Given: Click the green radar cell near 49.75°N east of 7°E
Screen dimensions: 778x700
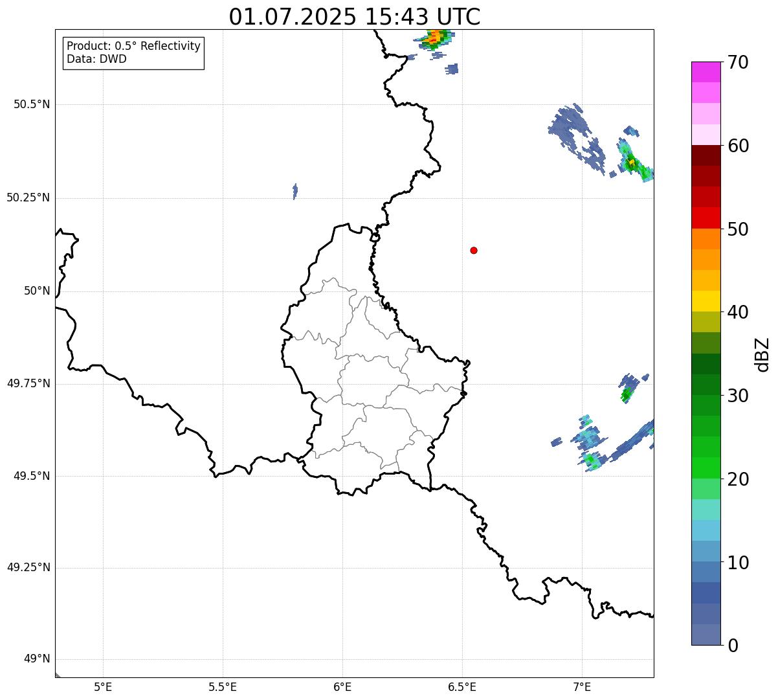Looking at the screenshot, I should 627,394.
